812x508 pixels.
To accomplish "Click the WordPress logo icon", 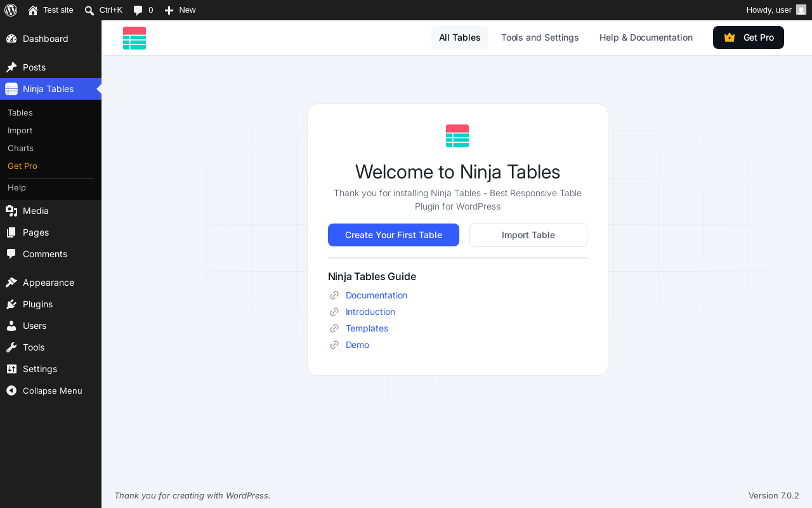I will point(11,10).
